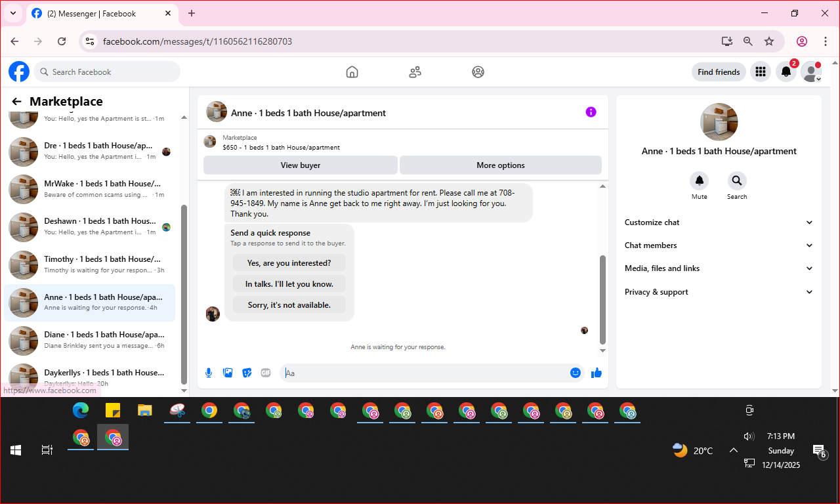Send a voice clip via microphone icon
Image resolution: width=840 pixels, height=504 pixels.
pos(209,373)
